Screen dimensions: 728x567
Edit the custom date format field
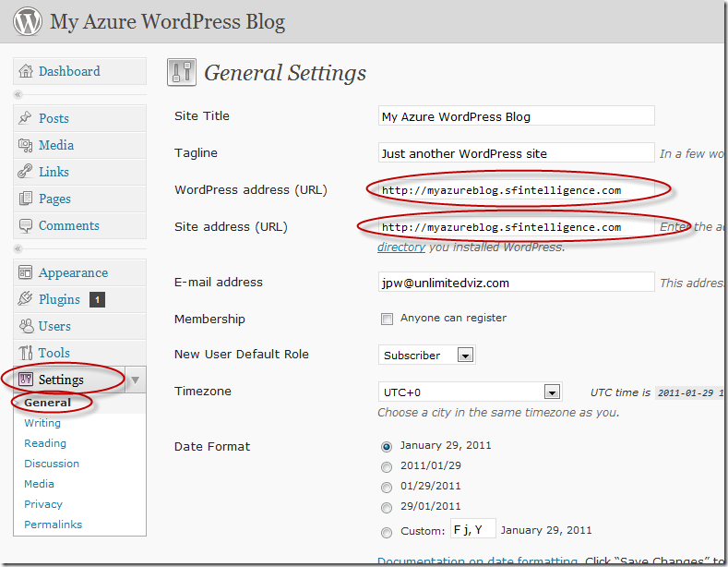(x=473, y=529)
